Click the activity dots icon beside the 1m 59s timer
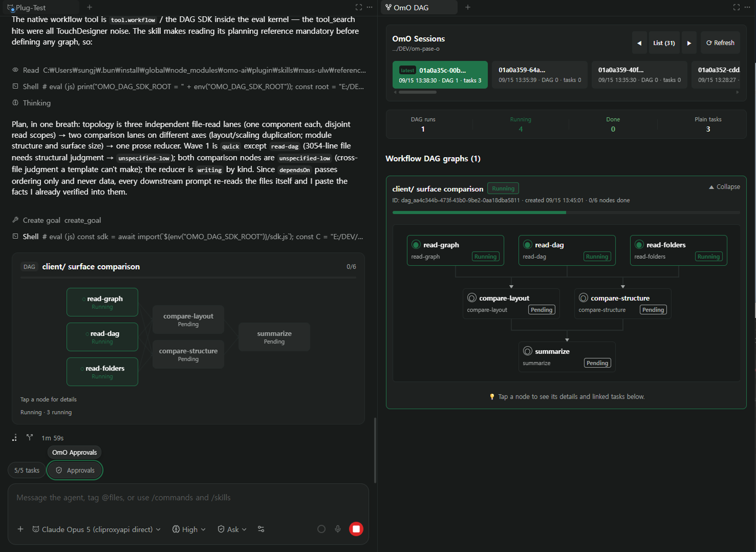The height and width of the screenshot is (552, 756). click(15, 437)
